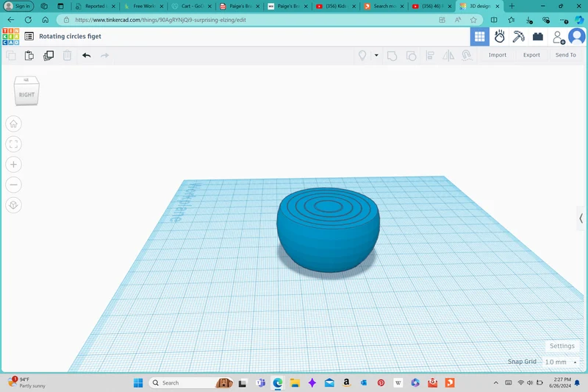The width and height of the screenshot is (588, 392).
Task: Click the Sign in profile button
Action: pyautogui.click(x=18, y=6)
